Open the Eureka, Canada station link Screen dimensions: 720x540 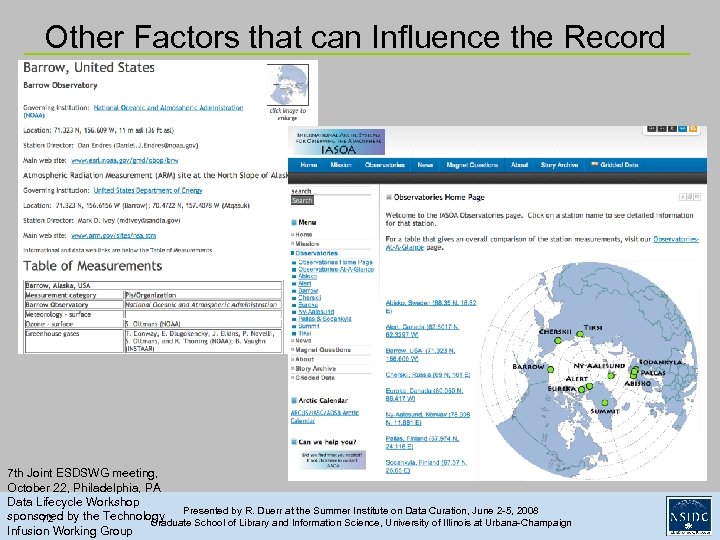(424, 394)
